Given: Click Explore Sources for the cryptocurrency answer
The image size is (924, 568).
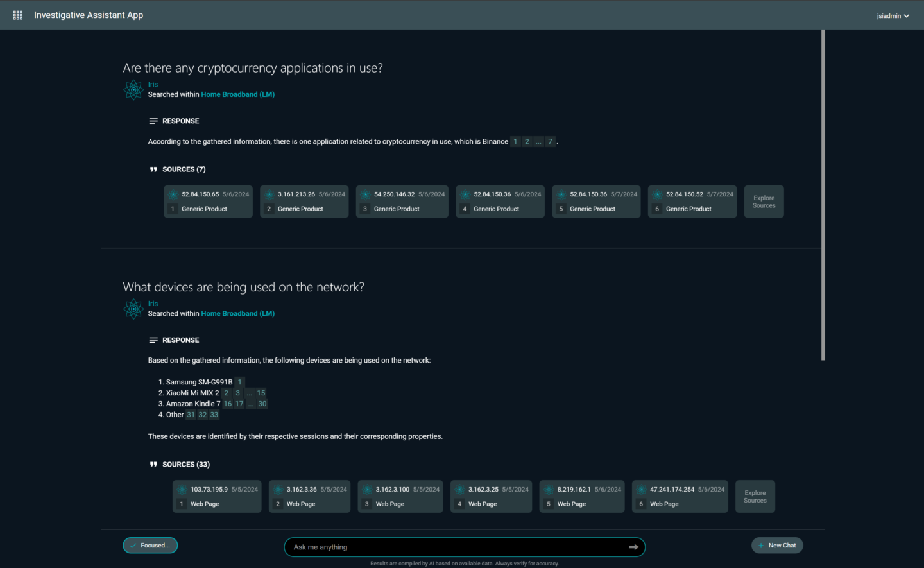Looking at the screenshot, I should 764,201.
